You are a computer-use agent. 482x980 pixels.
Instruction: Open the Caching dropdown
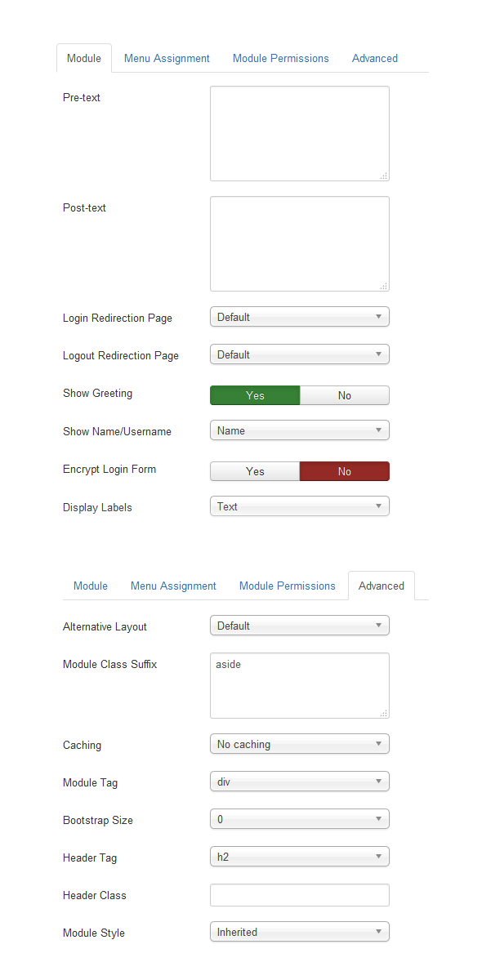click(300, 744)
